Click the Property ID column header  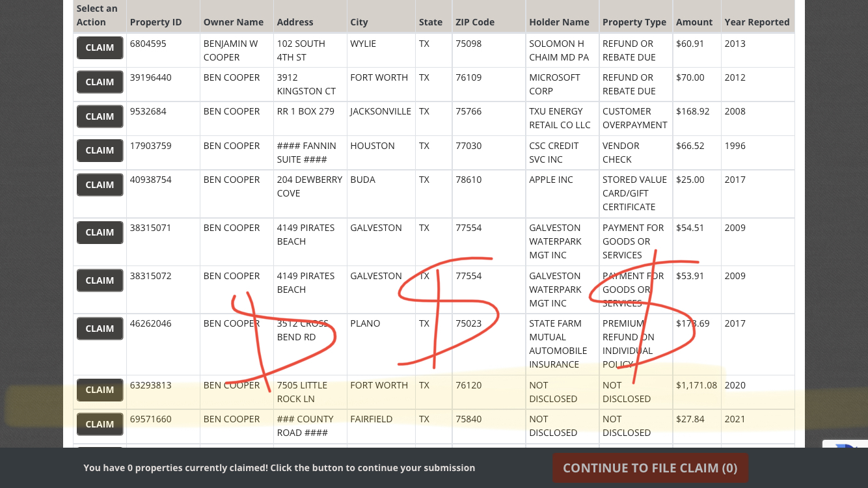point(156,22)
